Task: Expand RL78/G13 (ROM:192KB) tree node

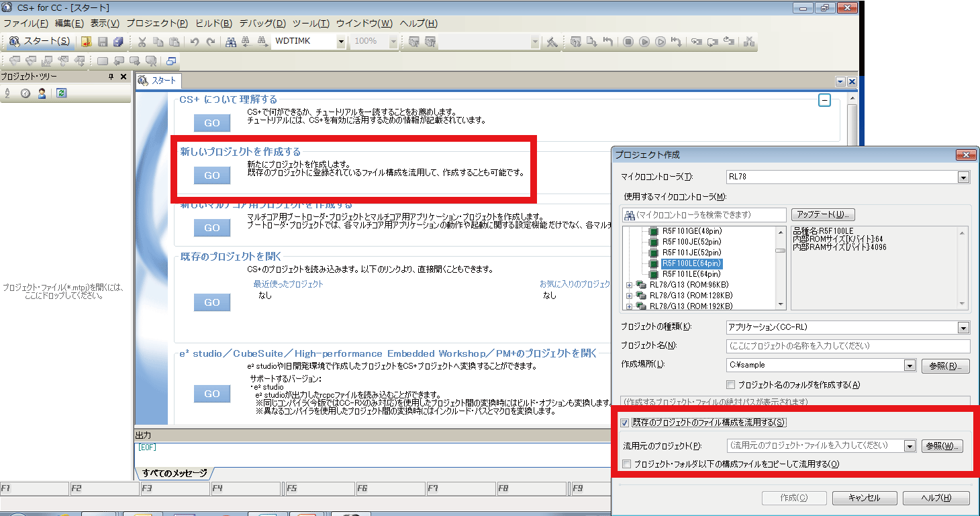Action: (x=629, y=306)
